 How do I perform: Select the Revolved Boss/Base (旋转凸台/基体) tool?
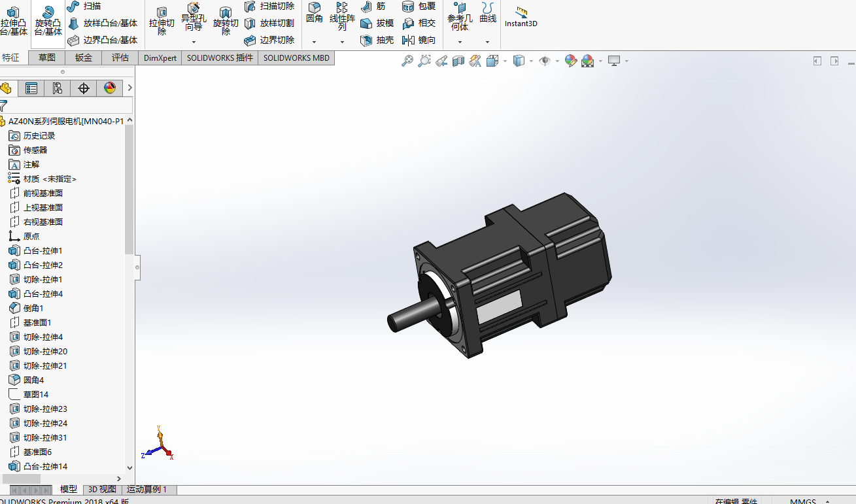pyautogui.click(x=48, y=22)
